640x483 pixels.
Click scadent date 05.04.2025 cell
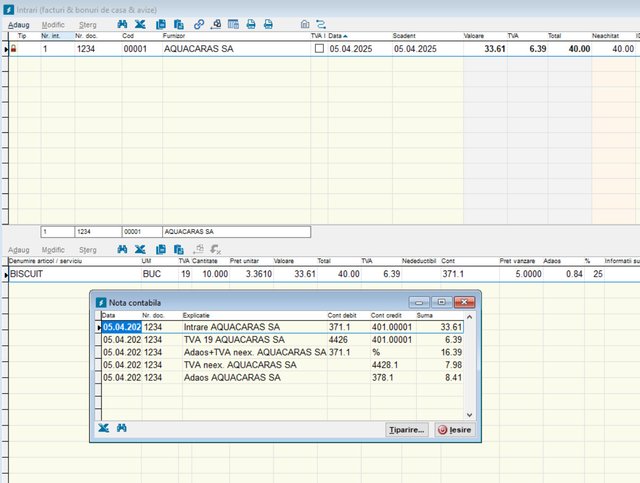click(427, 49)
